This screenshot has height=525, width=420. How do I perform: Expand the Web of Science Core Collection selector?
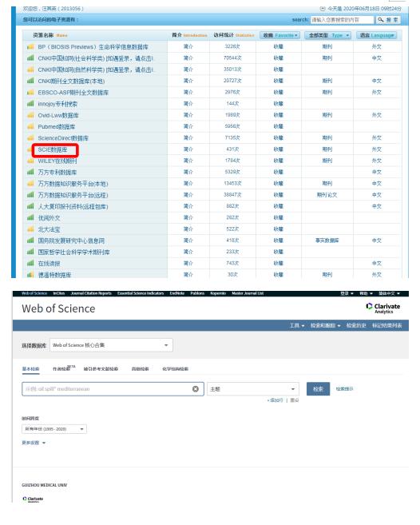111,345
